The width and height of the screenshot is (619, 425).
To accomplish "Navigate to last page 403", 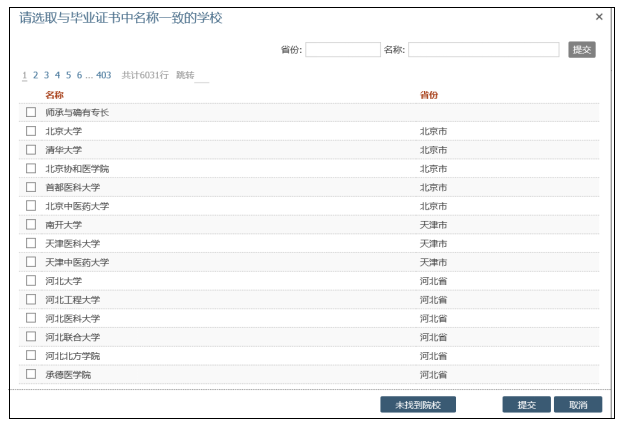I will [103, 75].
